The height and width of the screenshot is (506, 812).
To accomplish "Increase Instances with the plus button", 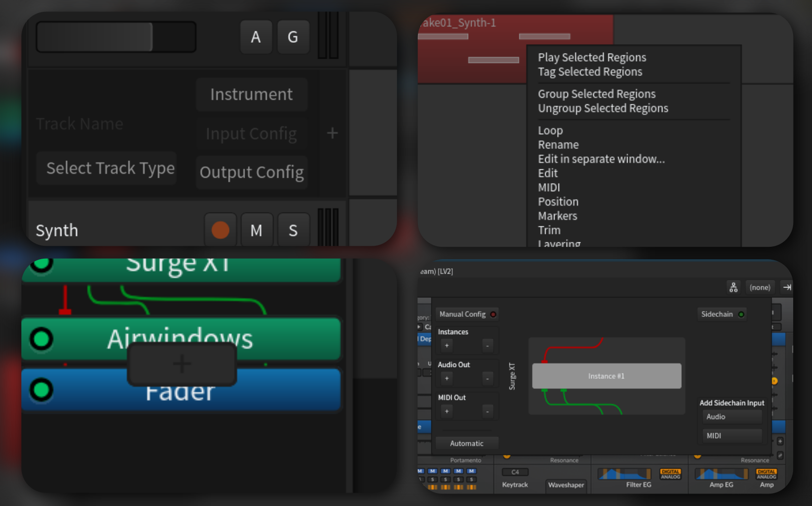I will [447, 346].
